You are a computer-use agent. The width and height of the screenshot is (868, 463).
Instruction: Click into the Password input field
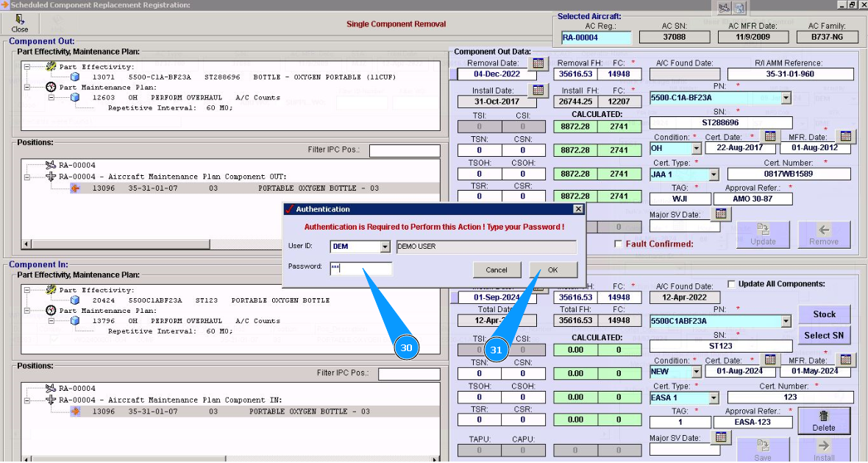point(360,269)
